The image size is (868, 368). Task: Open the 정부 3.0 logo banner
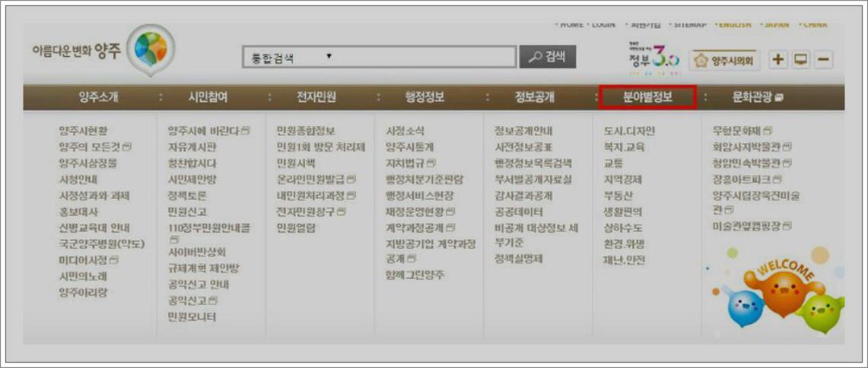(653, 57)
